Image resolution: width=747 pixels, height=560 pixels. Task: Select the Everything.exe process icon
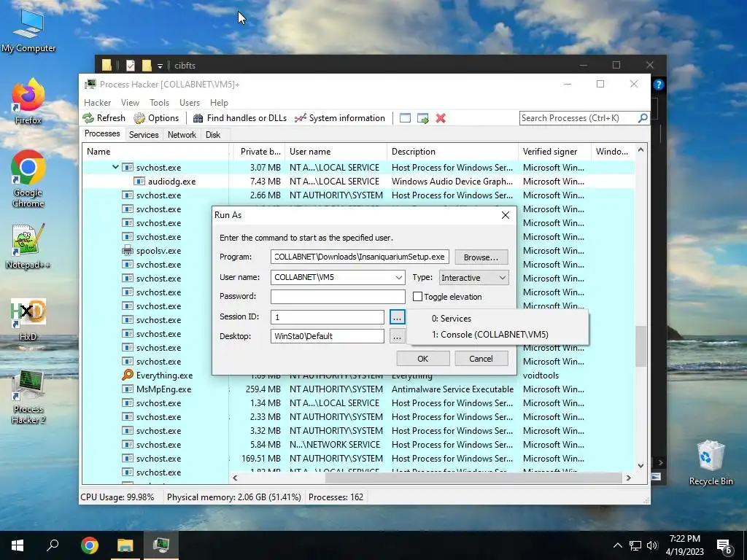click(127, 376)
